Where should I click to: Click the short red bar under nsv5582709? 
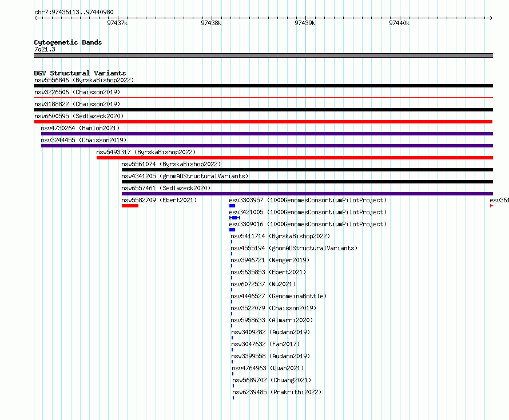(130, 206)
